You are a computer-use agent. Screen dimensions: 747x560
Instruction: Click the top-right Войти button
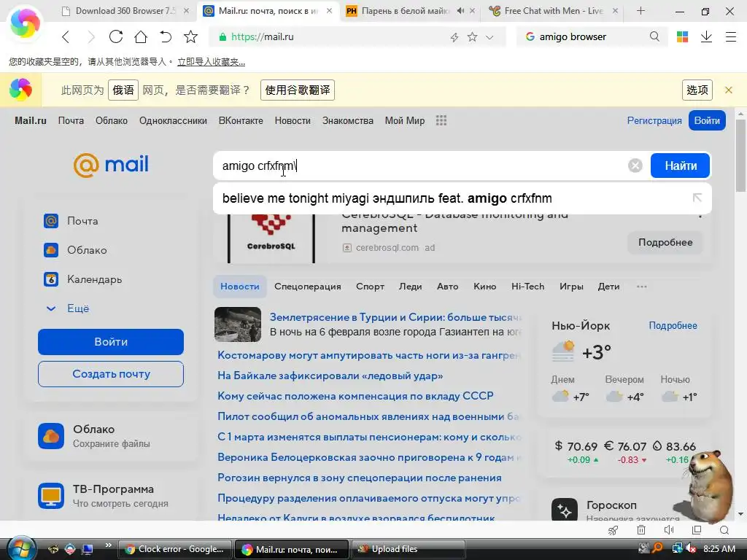click(707, 120)
